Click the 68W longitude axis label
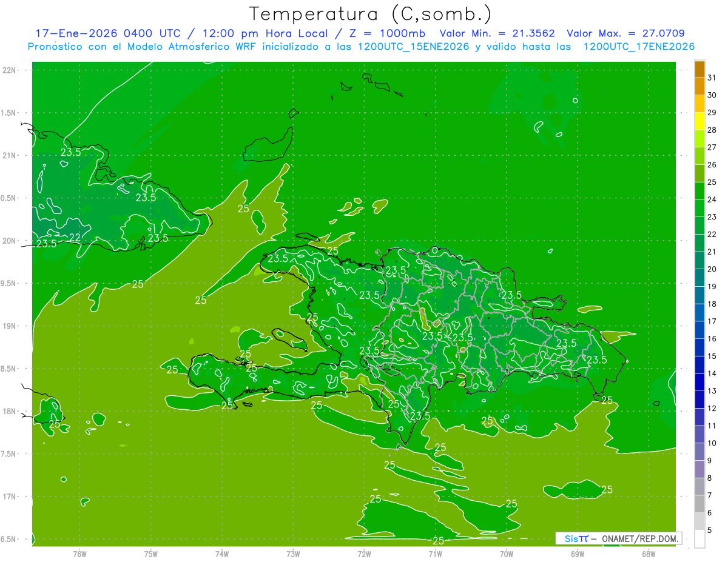 coord(648,554)
